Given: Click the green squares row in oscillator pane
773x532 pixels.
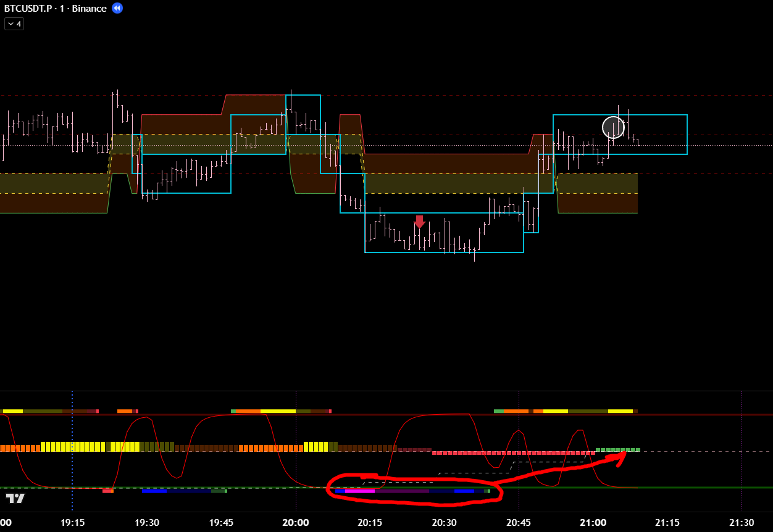Looking at the screenshot, I should (x=617, y=449).
